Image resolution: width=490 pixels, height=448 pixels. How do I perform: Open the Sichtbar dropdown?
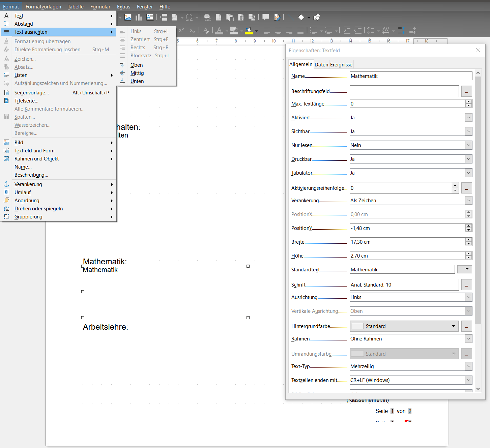[x=468, y=131]
